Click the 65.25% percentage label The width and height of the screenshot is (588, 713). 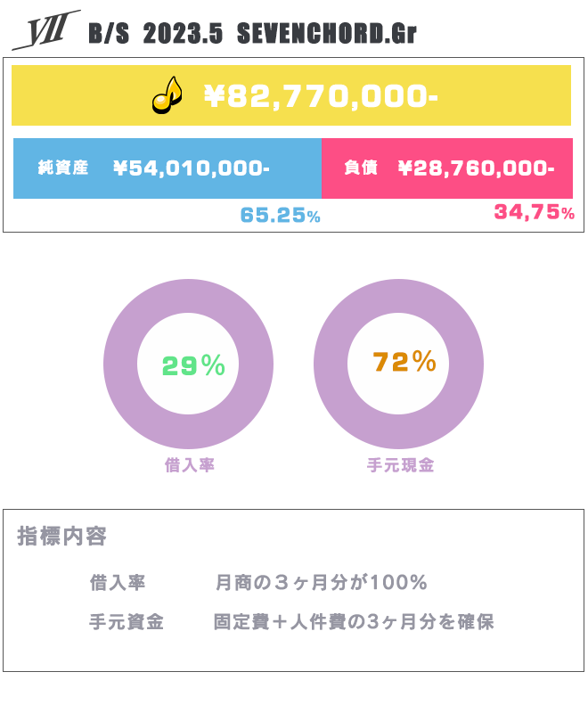pos(280,216)
